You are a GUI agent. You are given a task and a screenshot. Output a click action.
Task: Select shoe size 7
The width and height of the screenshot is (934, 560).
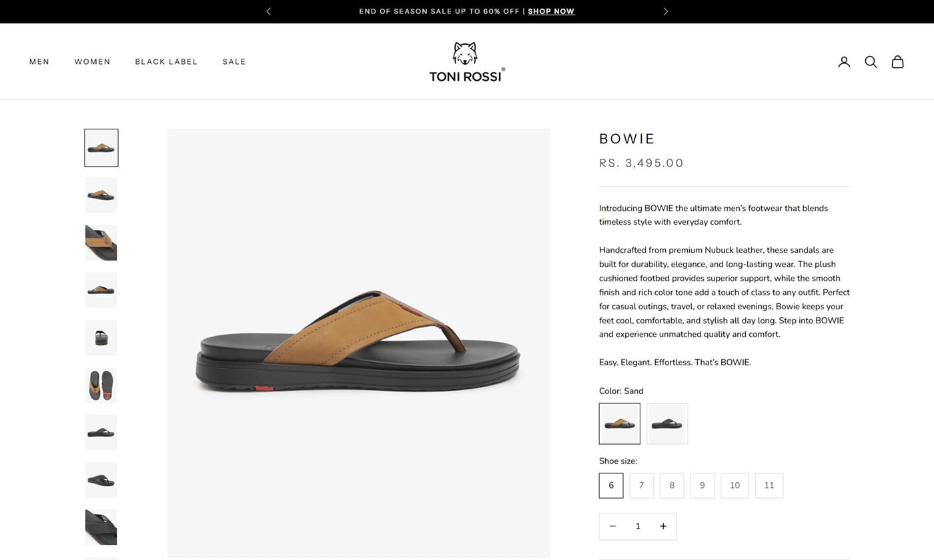(642, 485)
